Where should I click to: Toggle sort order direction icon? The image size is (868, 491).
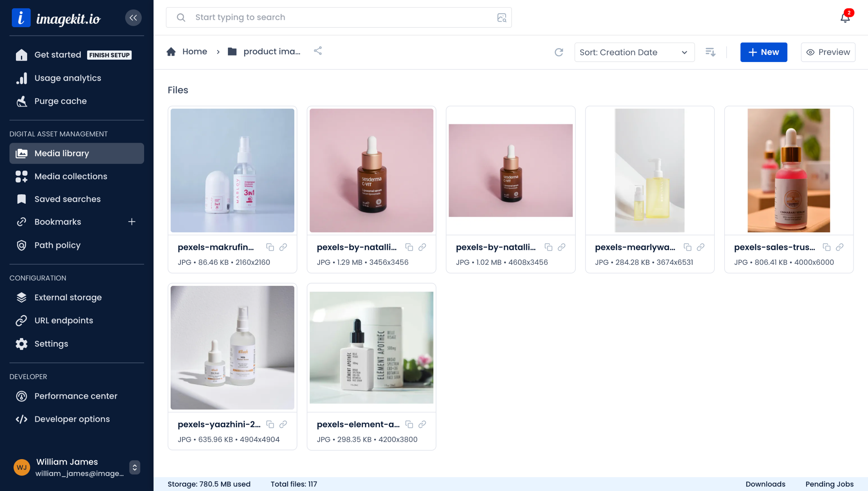pyautogui.click(x=710, y=52)
